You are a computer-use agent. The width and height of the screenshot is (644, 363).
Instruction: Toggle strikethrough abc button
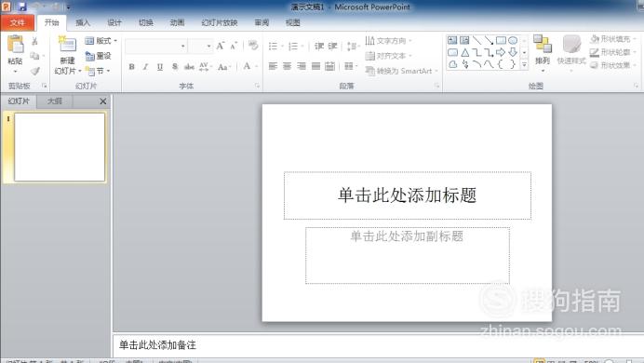tap(189, 66)
